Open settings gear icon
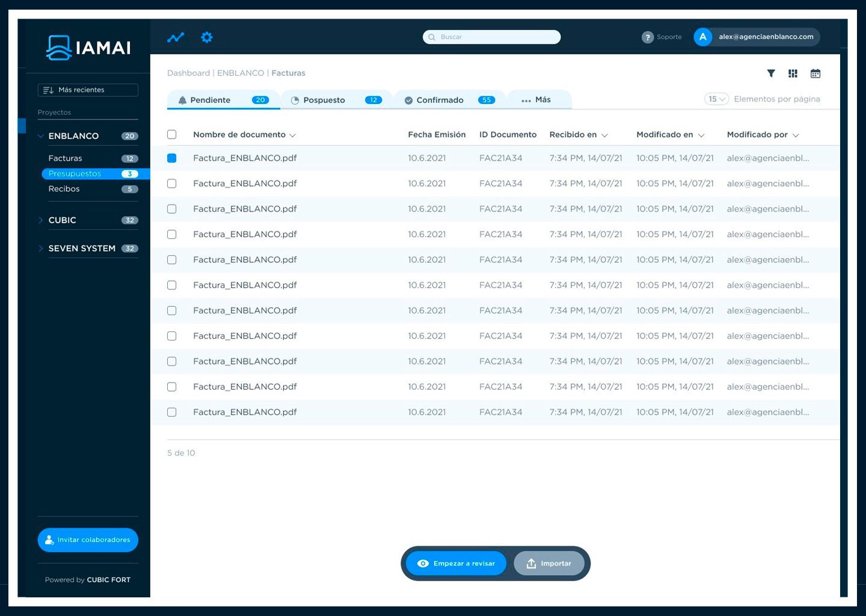 tap(207, 37)
